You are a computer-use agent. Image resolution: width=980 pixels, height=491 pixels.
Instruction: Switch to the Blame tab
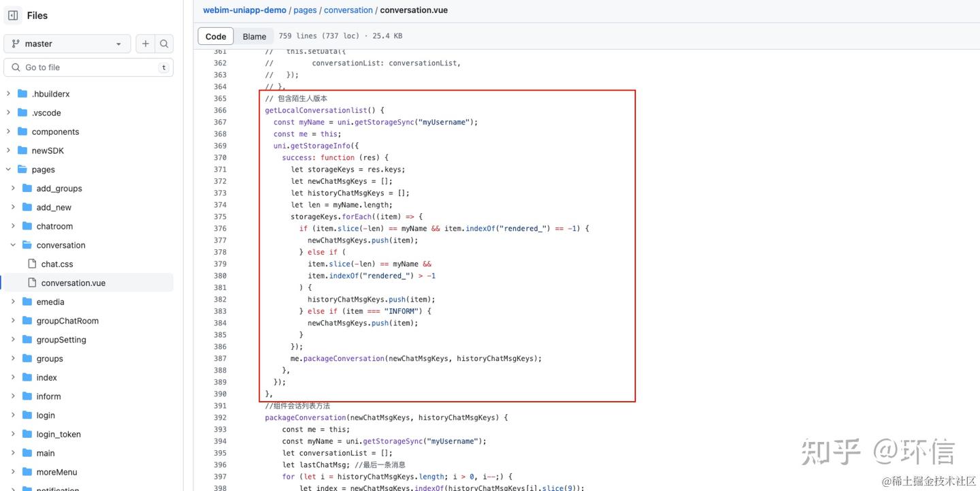pyautogui.click(x=254, y=35)
